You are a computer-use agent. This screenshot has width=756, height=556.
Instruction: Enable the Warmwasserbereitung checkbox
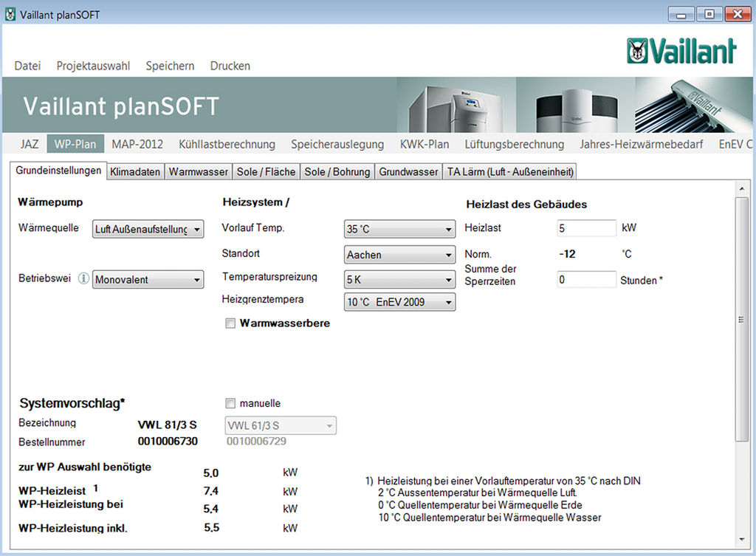(230, 323)
